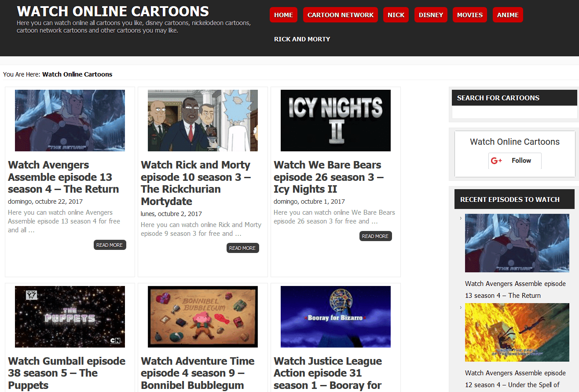Click READ MORE on the Rickchurian Mortydate post
579x392 pixels.
click(242, 247)
